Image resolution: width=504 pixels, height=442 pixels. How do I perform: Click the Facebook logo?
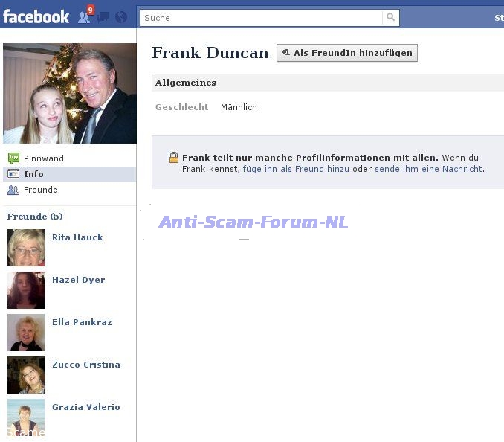(36, 16)
